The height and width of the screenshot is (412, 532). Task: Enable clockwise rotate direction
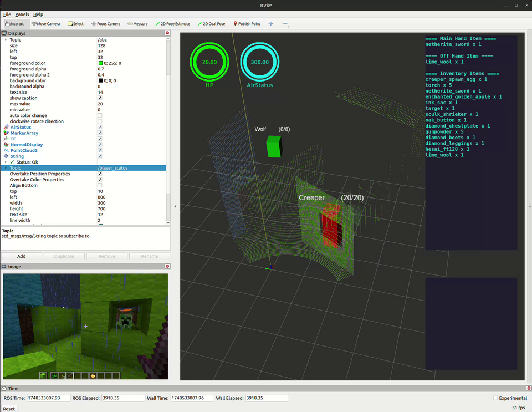[x=100, y=121]
